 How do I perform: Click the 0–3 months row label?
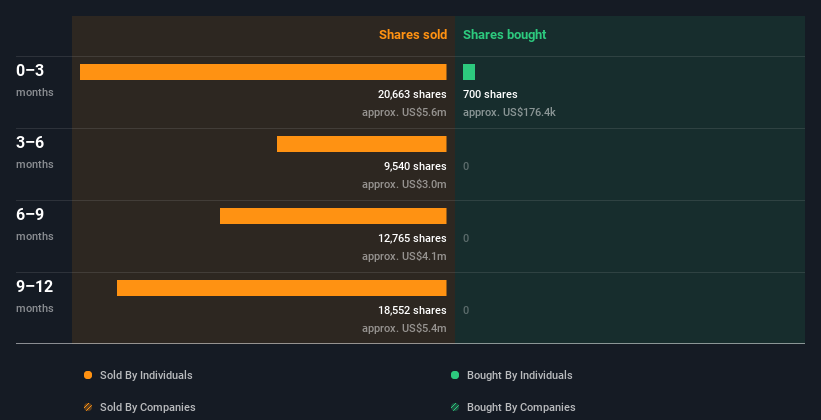click(35, 80)
